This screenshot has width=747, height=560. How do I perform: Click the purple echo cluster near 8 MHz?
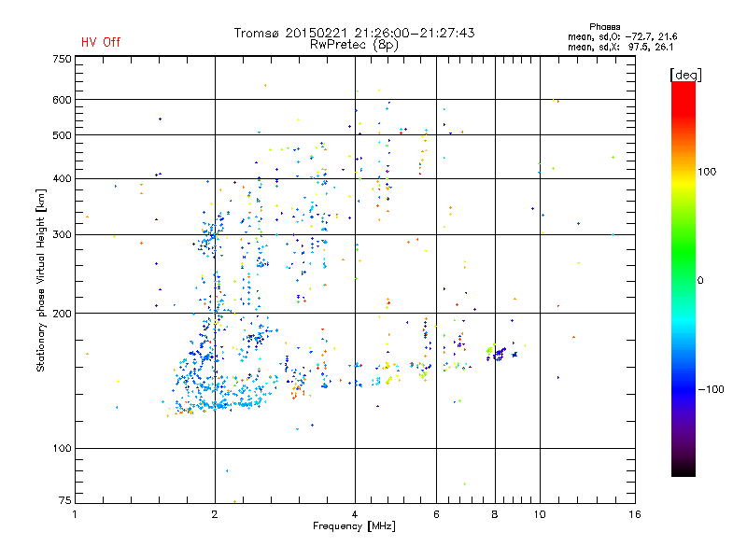[x=499, y=355]
